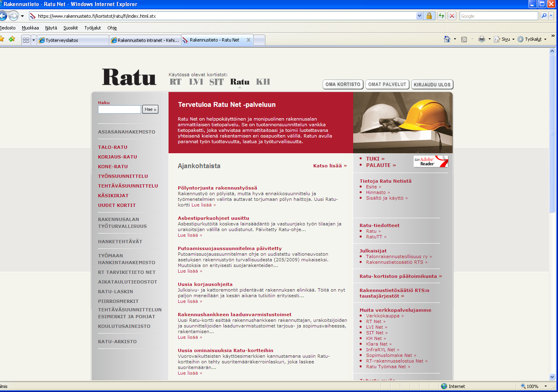Open the Print dropdown arrow

(x=489, y=39)
